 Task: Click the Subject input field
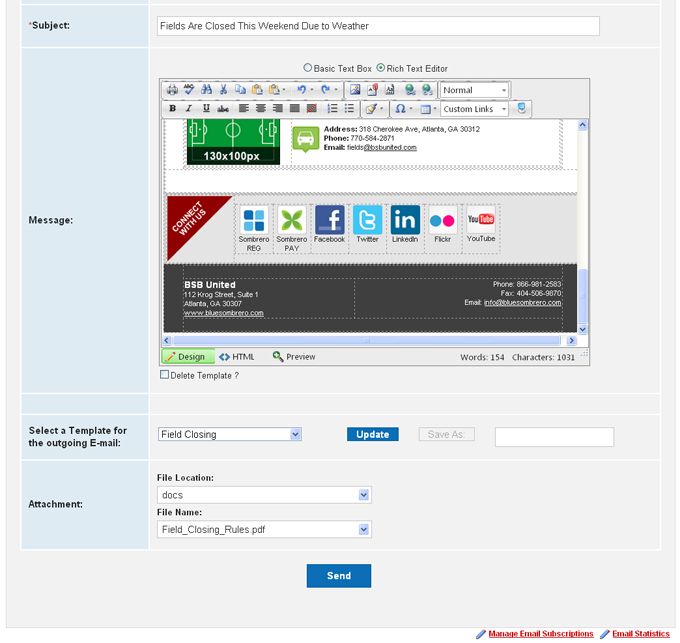click(378, 26)
